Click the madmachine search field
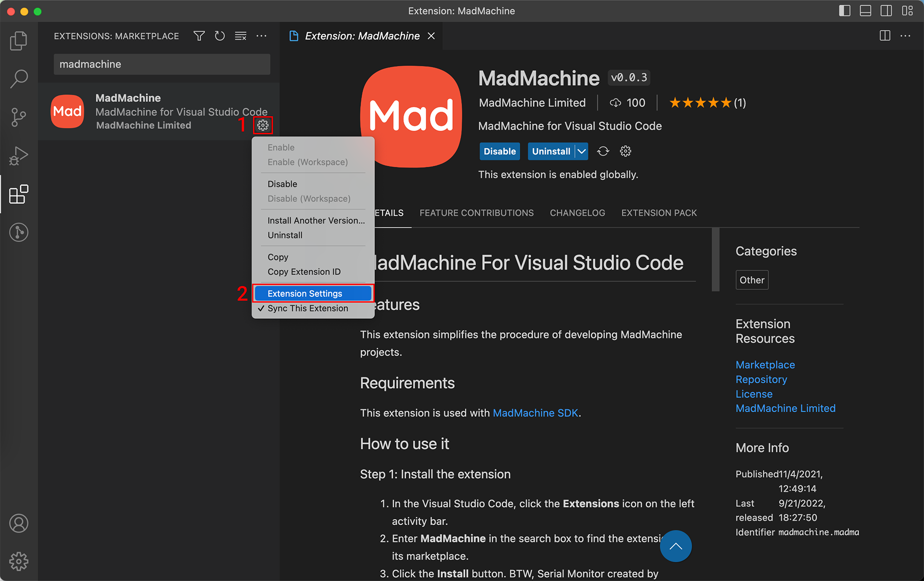The height and width of the screenshot is (581, 924). [x=162, y=64]
